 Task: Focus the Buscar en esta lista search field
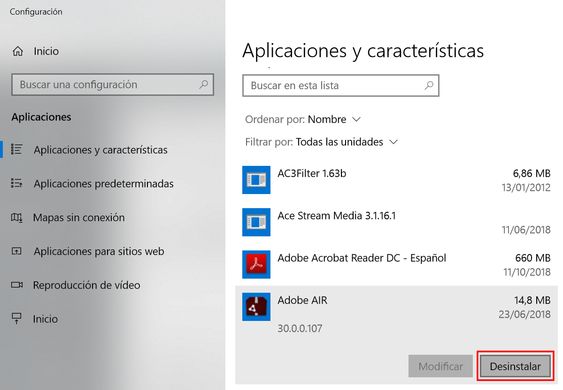click(x=341, y=85)
